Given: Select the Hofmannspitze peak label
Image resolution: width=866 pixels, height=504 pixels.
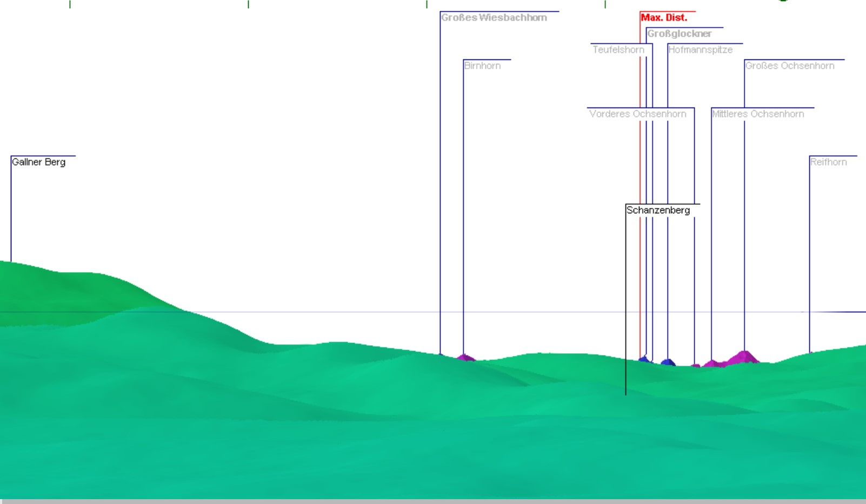Looking at the screenshot, I should click(700, 50).
